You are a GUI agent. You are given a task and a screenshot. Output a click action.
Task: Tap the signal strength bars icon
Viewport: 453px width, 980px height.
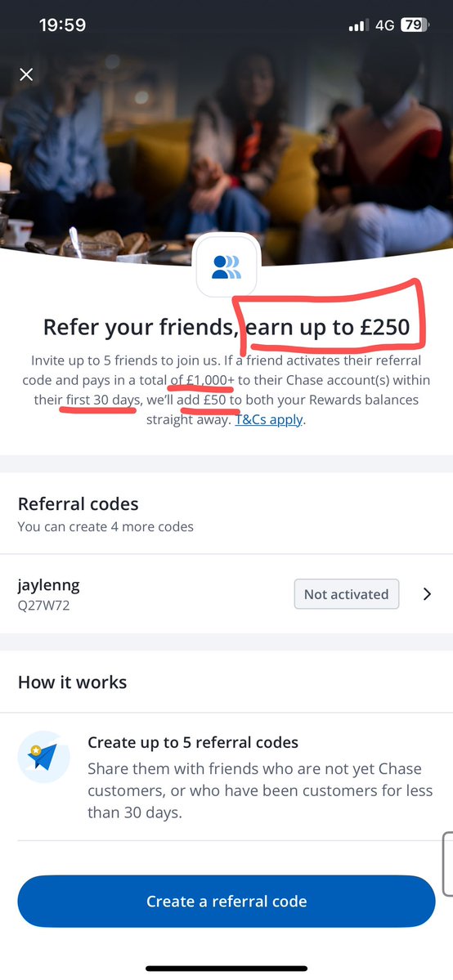(358, 25)
